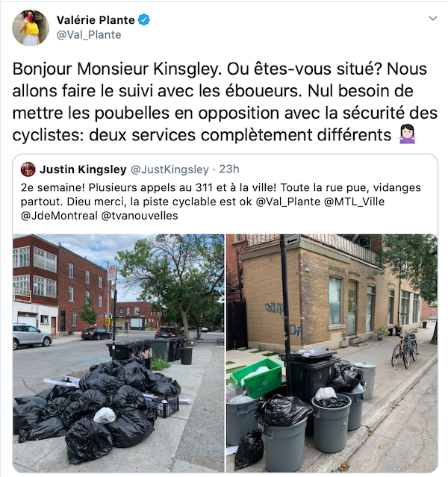
Task: Click the green recycling bin in the photo
Action: [x=256, y=378]
